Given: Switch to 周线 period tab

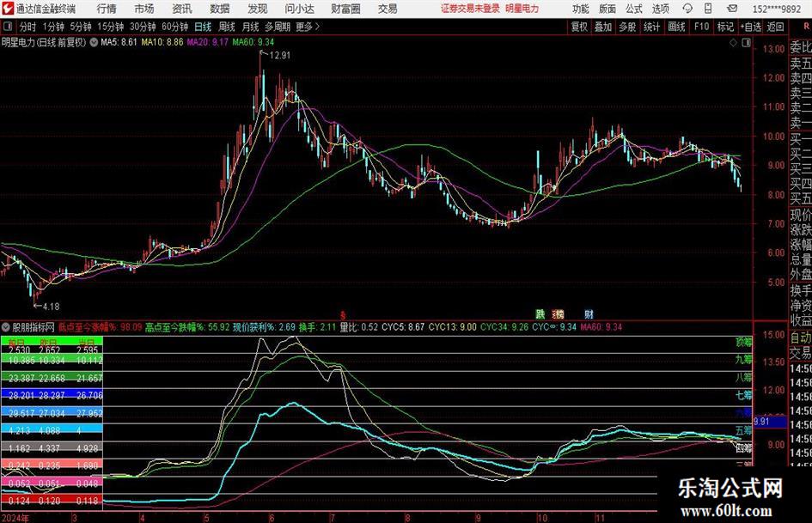Looking at the screenshot, I should pos(226,27).
